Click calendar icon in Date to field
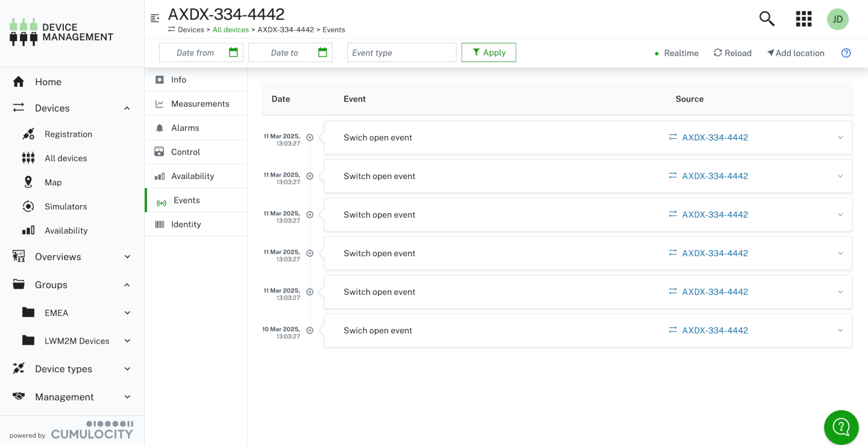This screenshot has width=868, height=445. point(322,52)
